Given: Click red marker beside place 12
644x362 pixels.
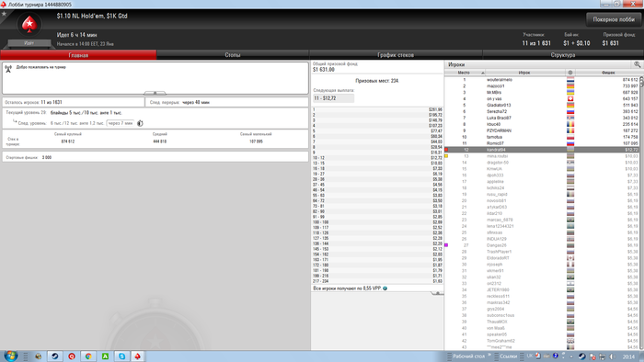Looking at the screenshot, I should [446, 150].
